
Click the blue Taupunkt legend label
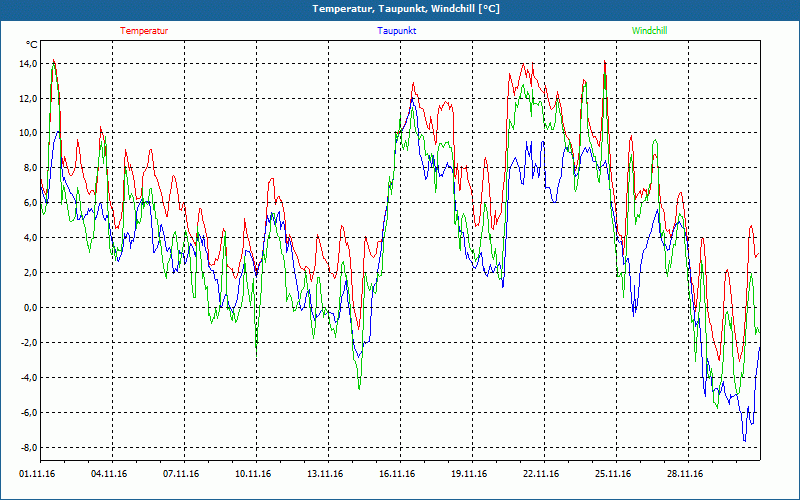click(396, 31)
